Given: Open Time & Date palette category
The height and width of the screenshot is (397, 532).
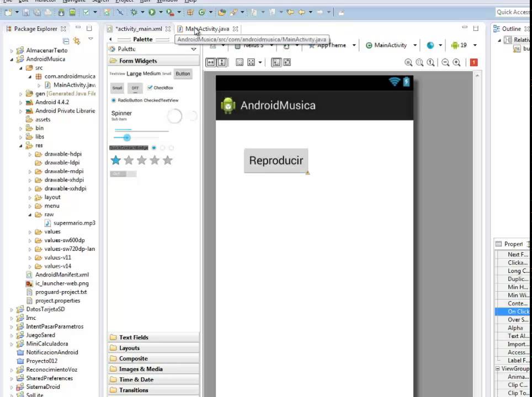Looking at the screenshot, I should (154, 379).
